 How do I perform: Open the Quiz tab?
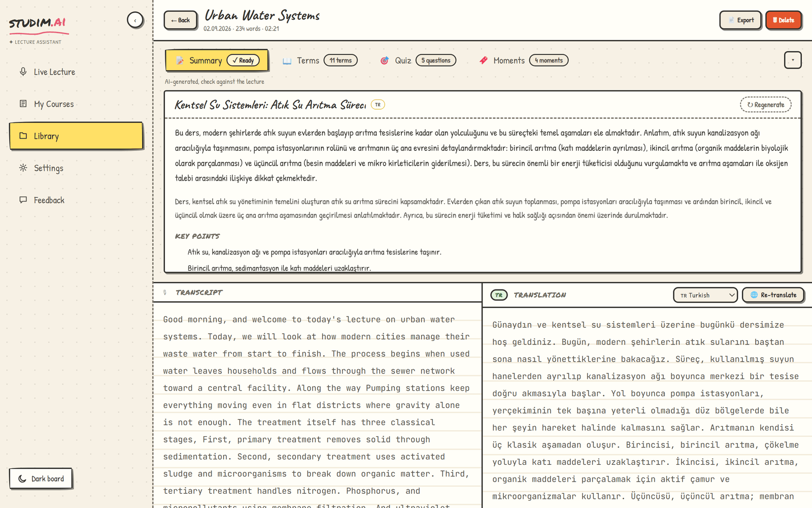coord(418,60)
